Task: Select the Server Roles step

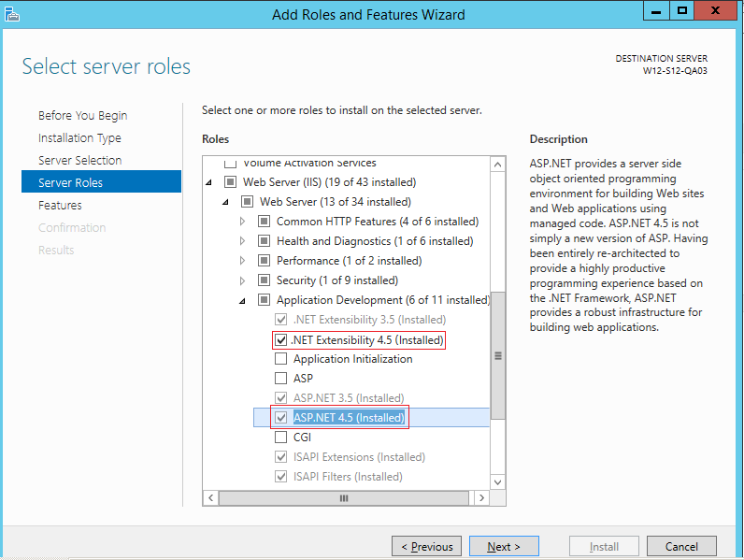Action: pos(101,181)
